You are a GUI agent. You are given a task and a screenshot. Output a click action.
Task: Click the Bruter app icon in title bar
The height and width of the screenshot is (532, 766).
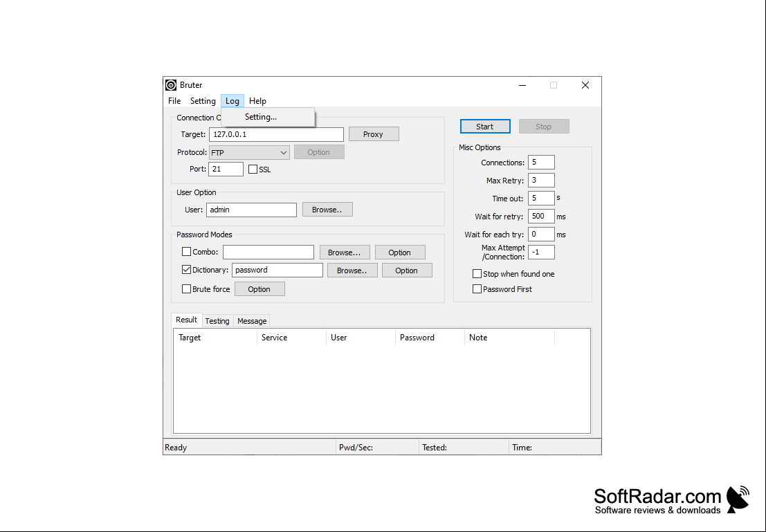171,85
